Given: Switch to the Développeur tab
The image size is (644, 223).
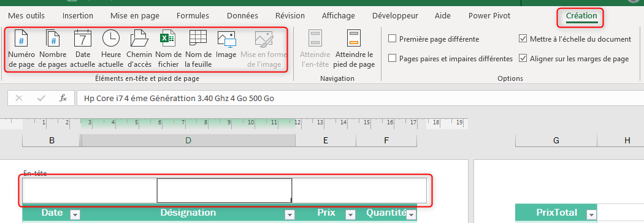Looking at the screenshot, I should tap(395, 16).
